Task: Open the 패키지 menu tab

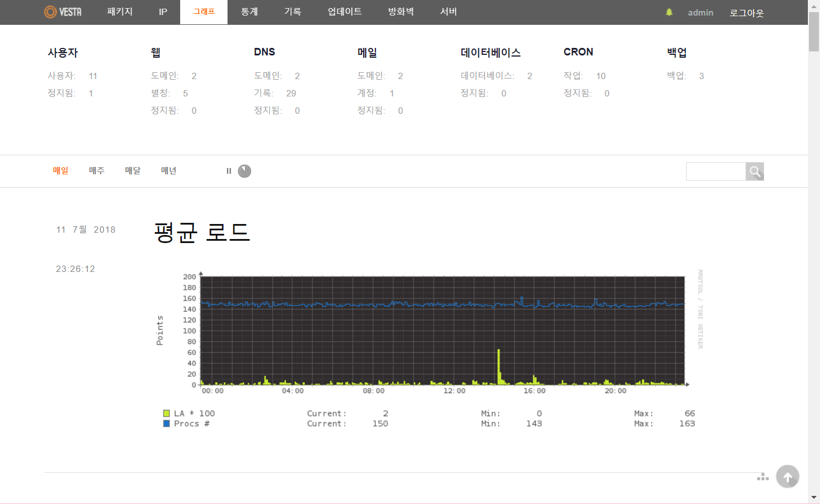Action: click(120, 12)
